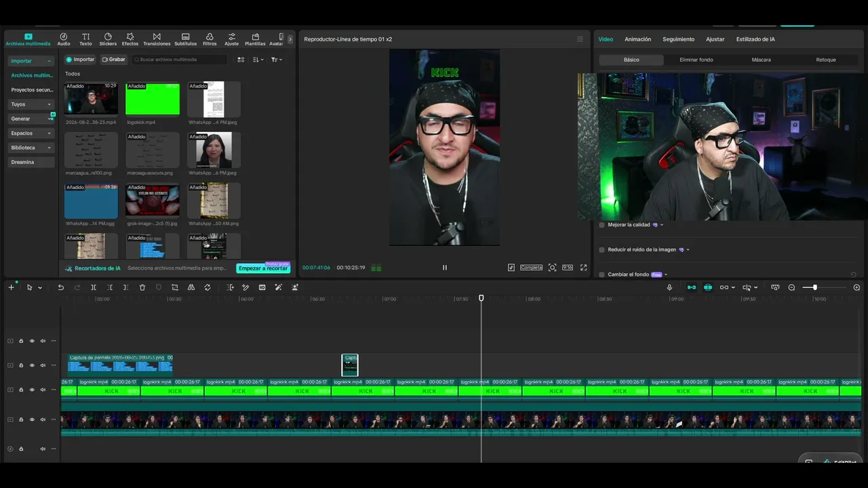The height and width of the screenshot is (488, 868).
Task: Open the Texto tab
Action: point(85,39)
